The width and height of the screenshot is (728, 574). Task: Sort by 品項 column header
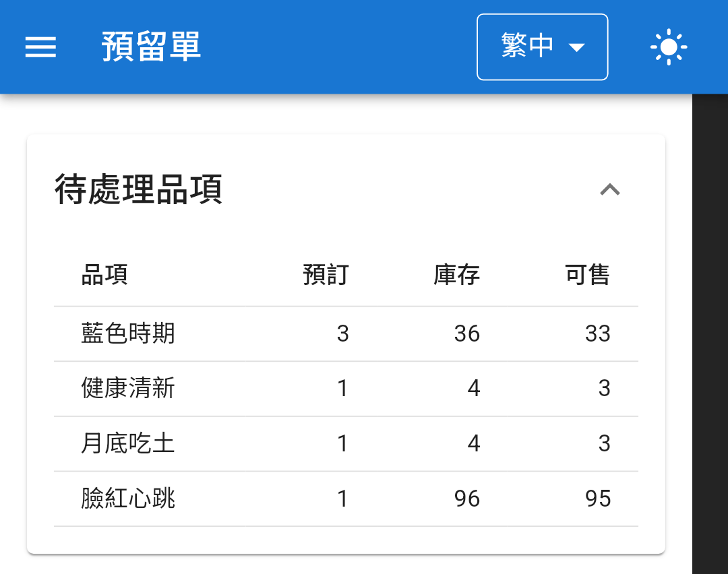[x=104, y=274]
